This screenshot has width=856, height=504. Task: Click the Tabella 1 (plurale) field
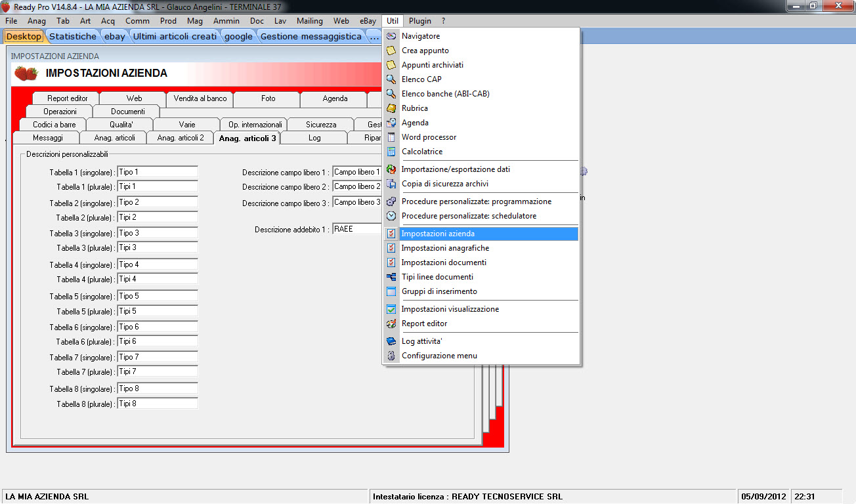coord(158,186)
